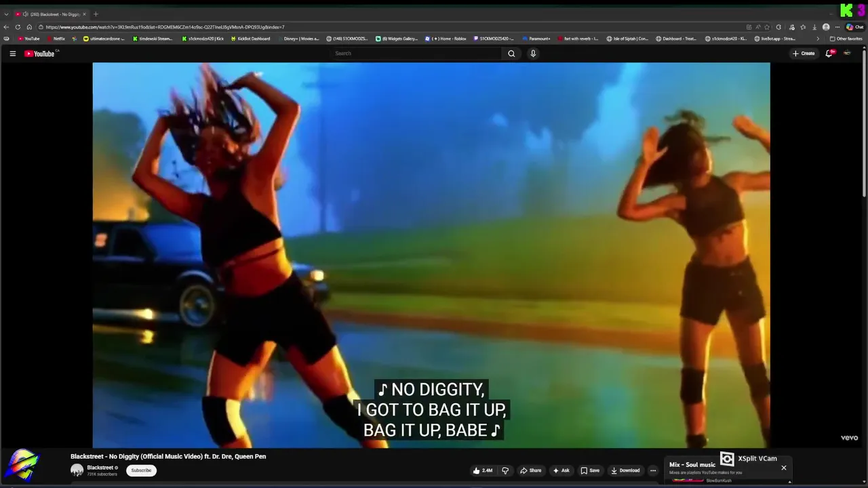
Task: Click the Mix - Soul music heading
Action: 692,465
